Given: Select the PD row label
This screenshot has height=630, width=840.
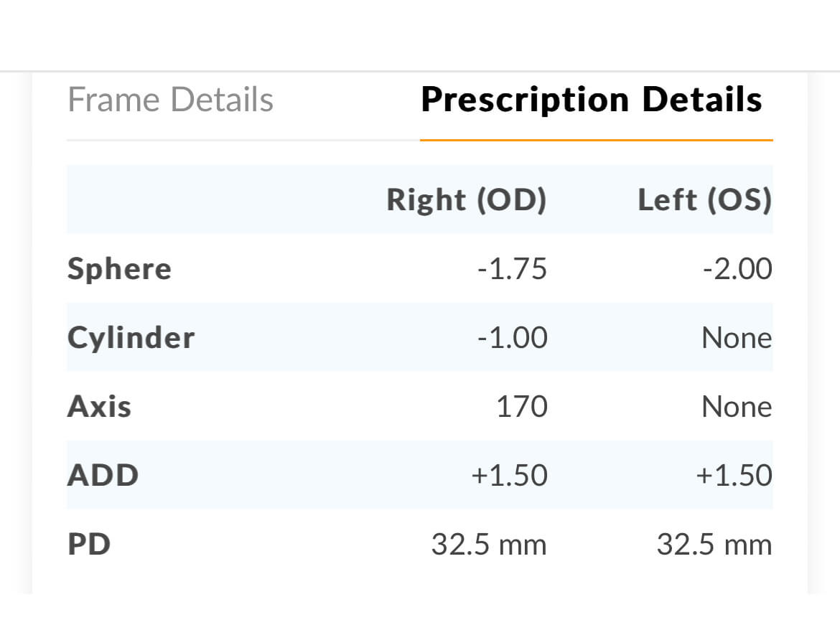Looking at the screenshot, I should coord(88,544).
